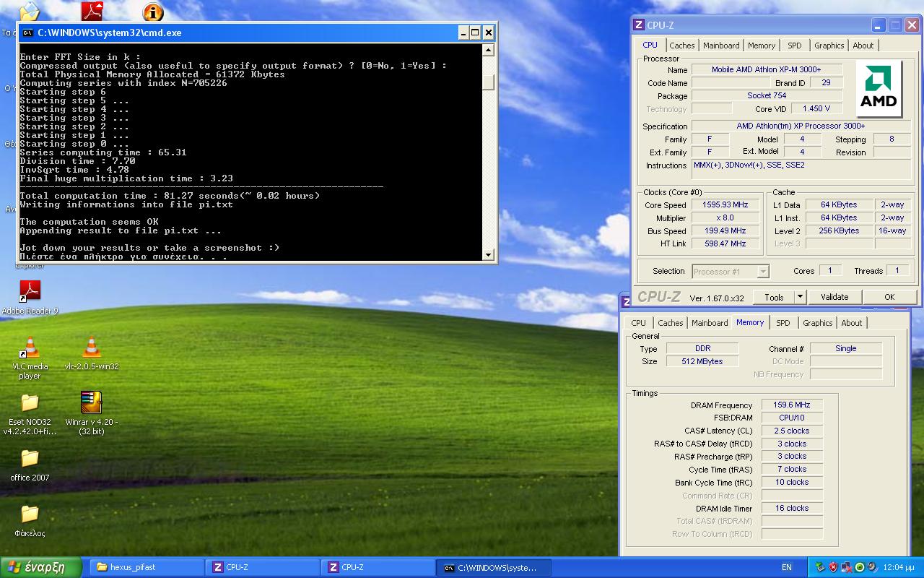This screenshot has height=578, width=924.
Task: Expand the Tools dropdown arrow in CPU-Z
Action: (x=800, y=297)
